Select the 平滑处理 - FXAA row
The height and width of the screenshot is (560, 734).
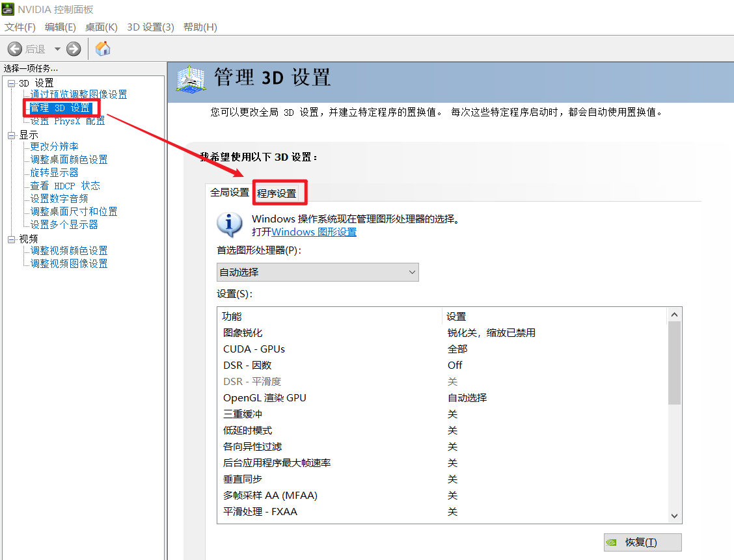click(x=442, y=512)
